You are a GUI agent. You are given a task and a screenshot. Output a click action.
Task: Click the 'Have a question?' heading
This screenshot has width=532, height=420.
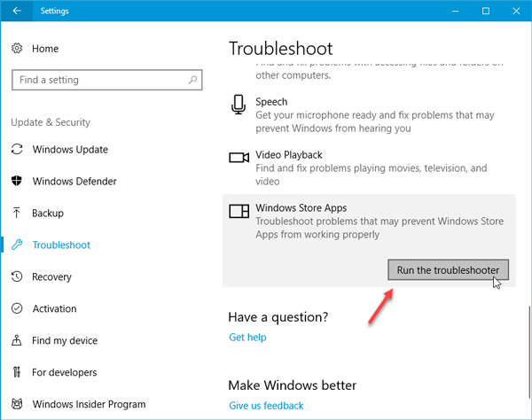[278, 317]
